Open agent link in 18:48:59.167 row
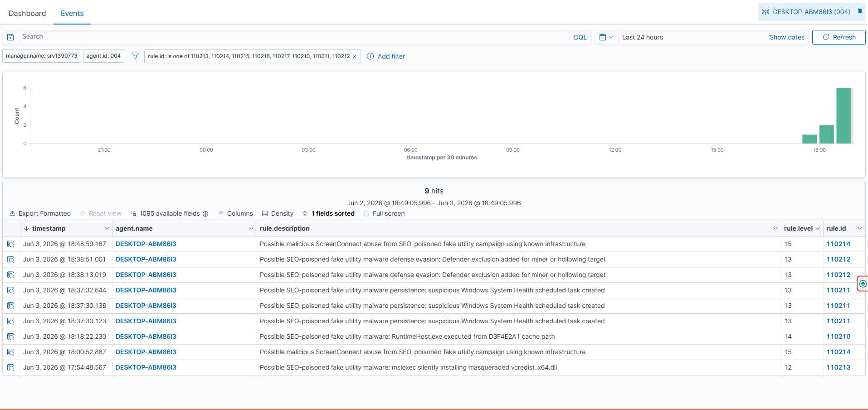The height and width of the screenshot is (410, 868). click(x=146, y=244)
